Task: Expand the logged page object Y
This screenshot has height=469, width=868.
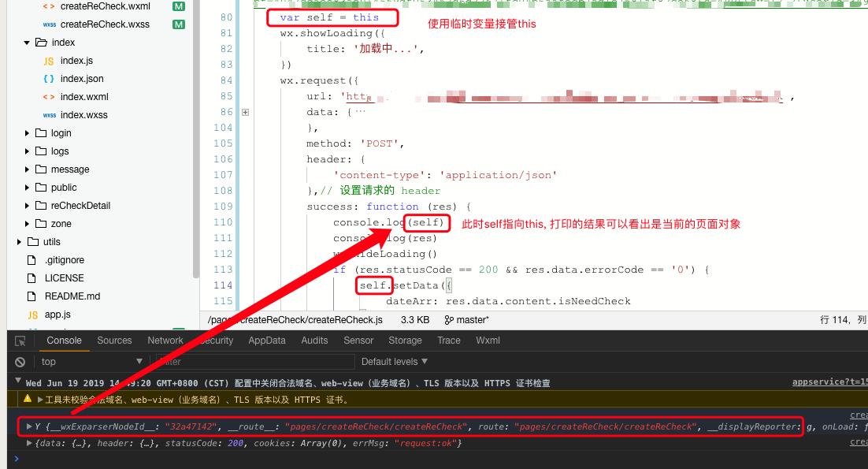Action: click(29, 426)
